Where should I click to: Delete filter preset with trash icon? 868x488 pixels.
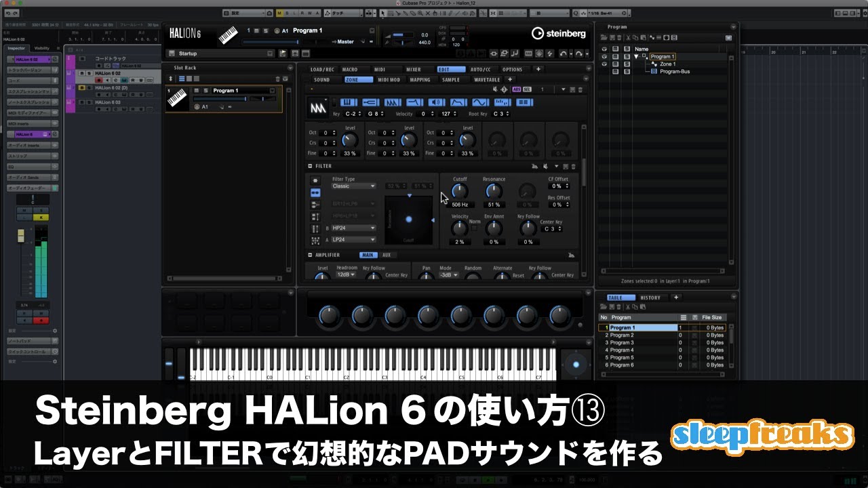[574, 166]
